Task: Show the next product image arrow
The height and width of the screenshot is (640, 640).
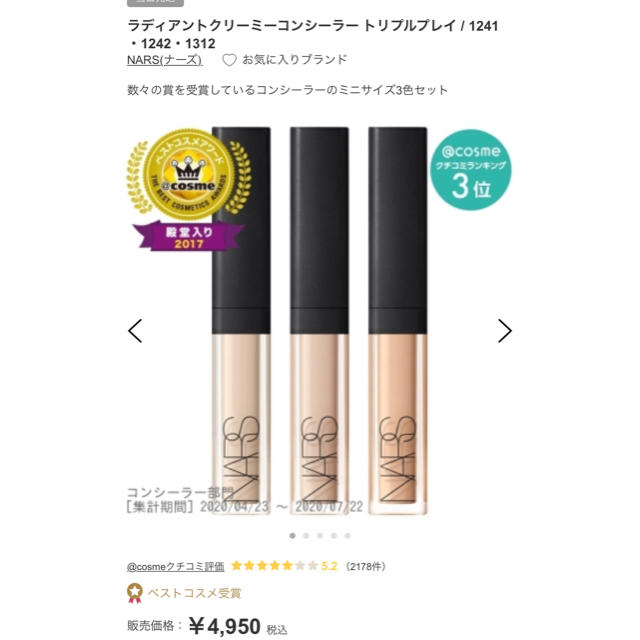Action: [504, 331]
